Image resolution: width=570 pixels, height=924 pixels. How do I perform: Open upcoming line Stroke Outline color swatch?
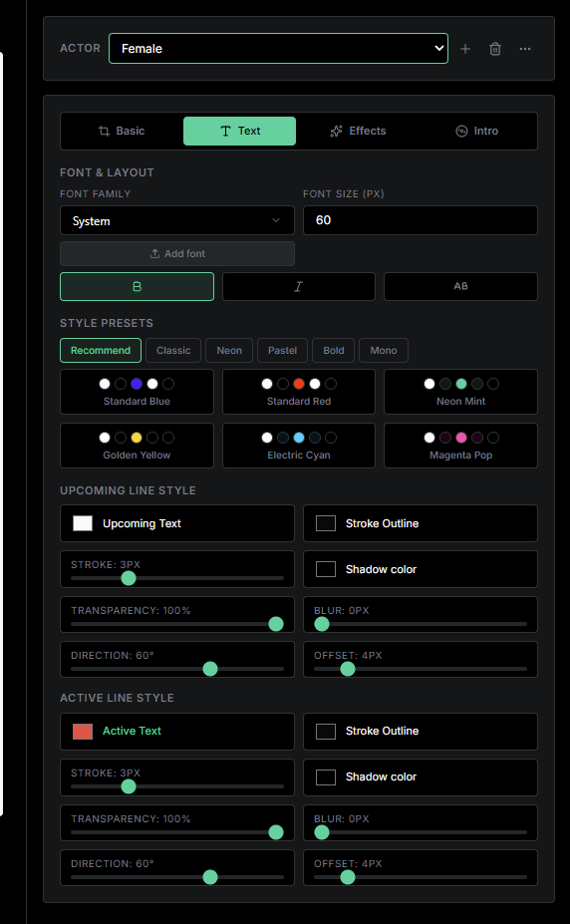click(326, 523)
